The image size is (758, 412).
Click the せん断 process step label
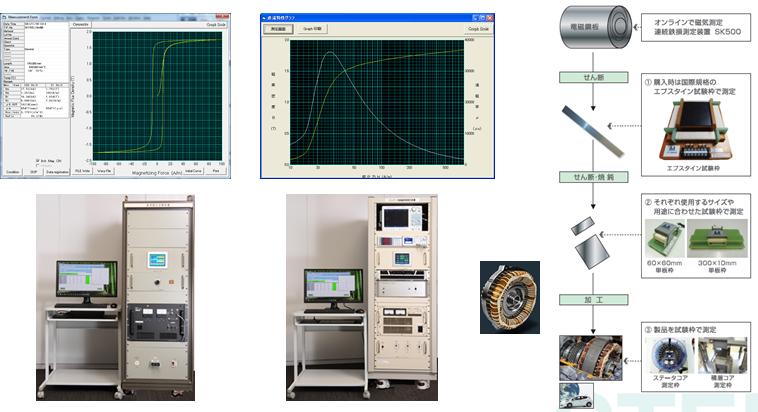(594, 77)
